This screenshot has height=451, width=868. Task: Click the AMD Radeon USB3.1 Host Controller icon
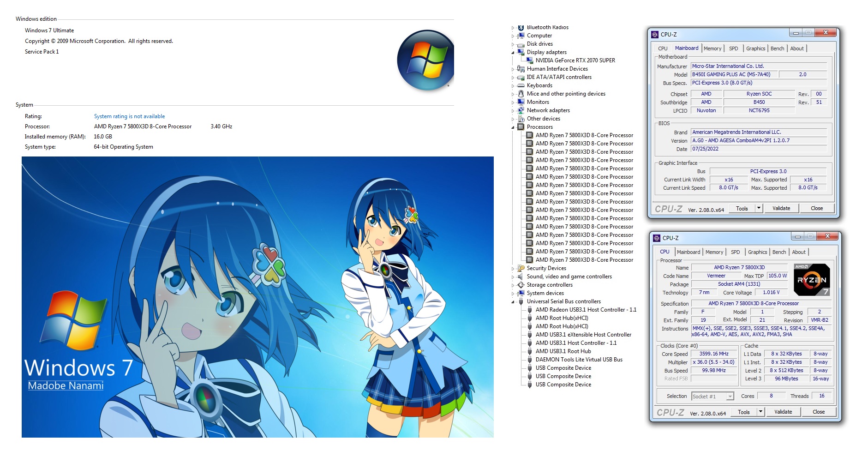pos(530,310)
